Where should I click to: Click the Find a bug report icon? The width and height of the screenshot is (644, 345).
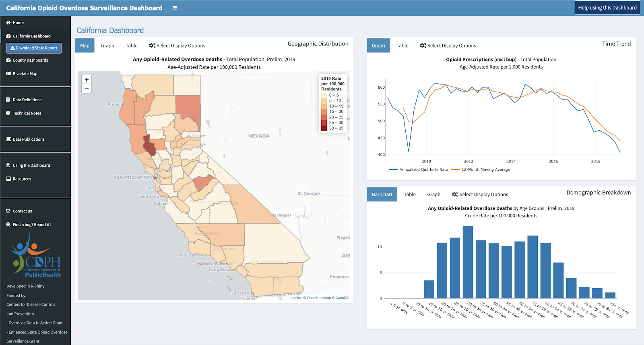click(8, 224)
